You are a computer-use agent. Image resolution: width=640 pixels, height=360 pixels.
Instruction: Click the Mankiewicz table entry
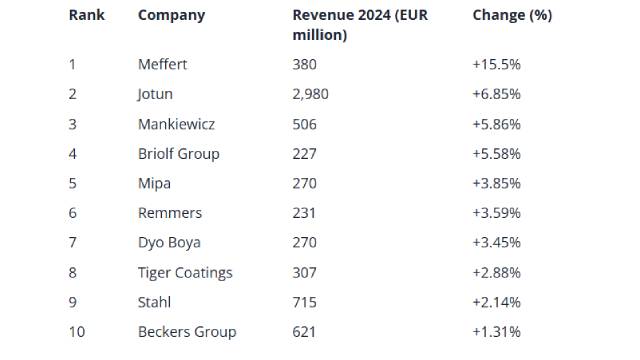coord(176,124)
